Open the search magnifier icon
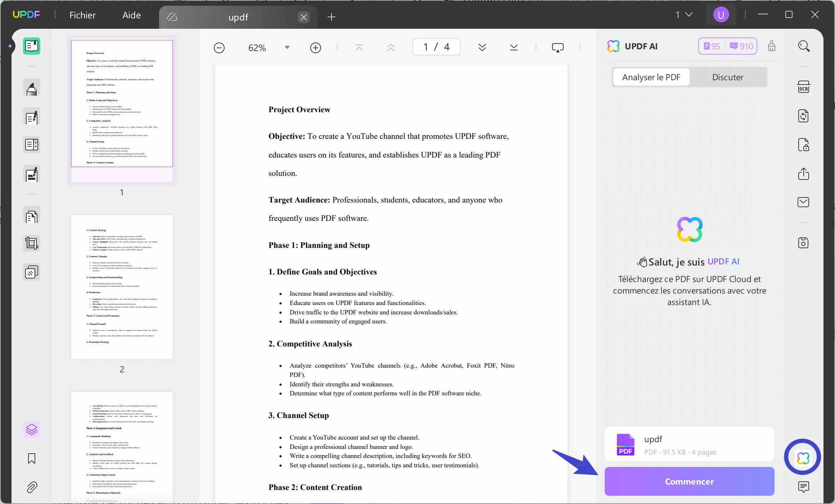This screenshot has height=504, width=835. (803, 46)
